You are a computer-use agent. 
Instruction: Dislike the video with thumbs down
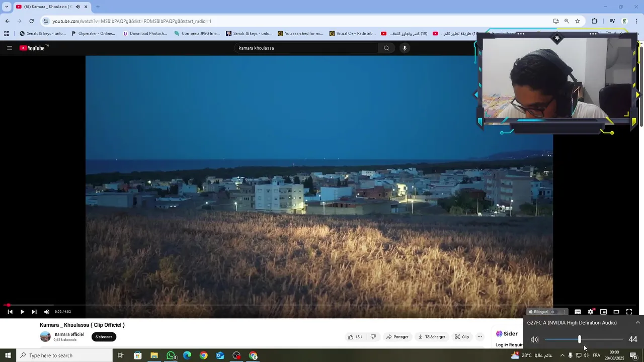(x=373, y=337)
